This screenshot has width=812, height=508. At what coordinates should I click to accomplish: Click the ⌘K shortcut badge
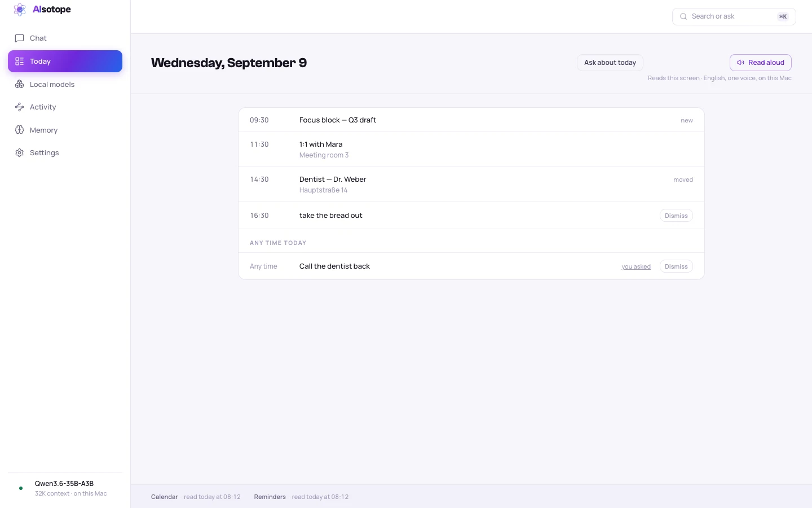click(783, 16)
